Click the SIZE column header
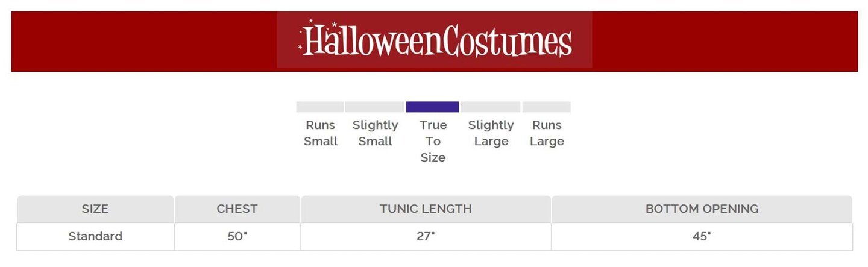Viewport: 868px width, 267px height. 95,209
